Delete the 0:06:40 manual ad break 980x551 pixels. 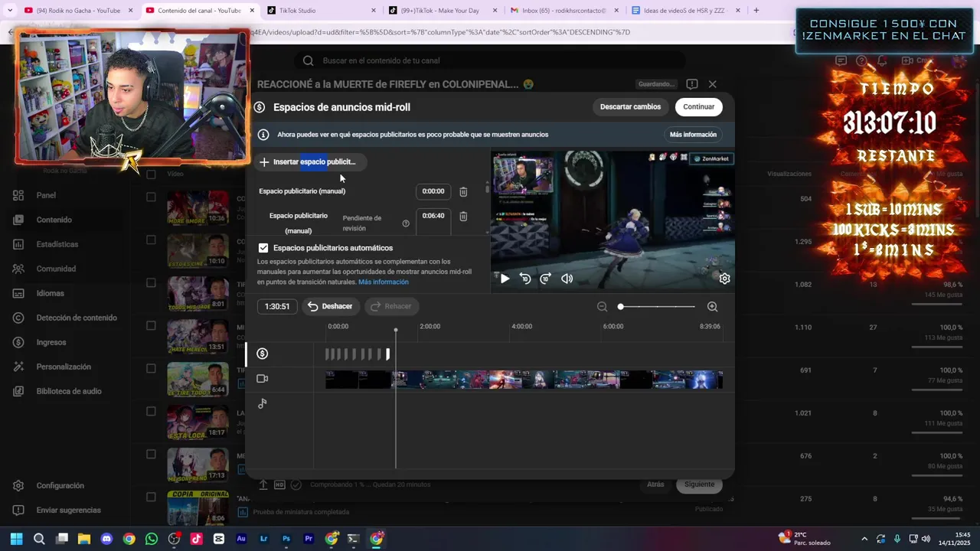[463, 217]
